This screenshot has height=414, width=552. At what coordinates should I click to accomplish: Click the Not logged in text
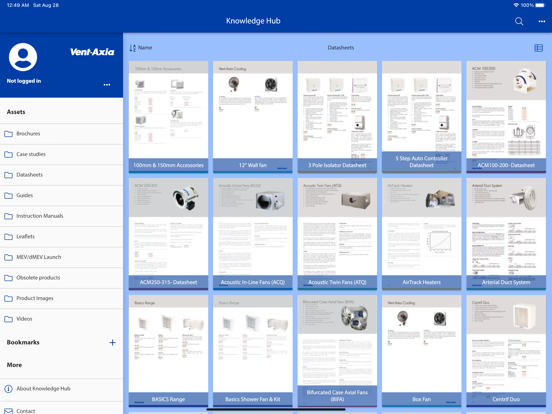tap(24, 81)
